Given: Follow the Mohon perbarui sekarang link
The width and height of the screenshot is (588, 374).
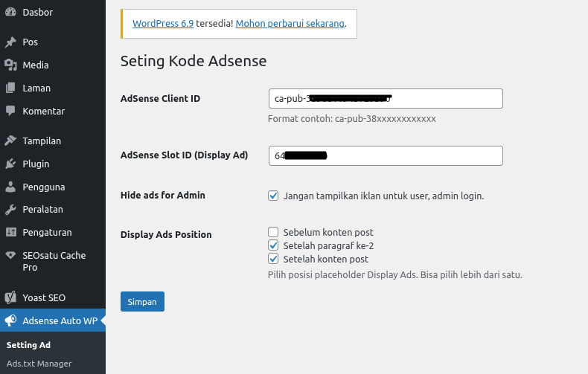Looking at the screenshot, I should [290, 23].
